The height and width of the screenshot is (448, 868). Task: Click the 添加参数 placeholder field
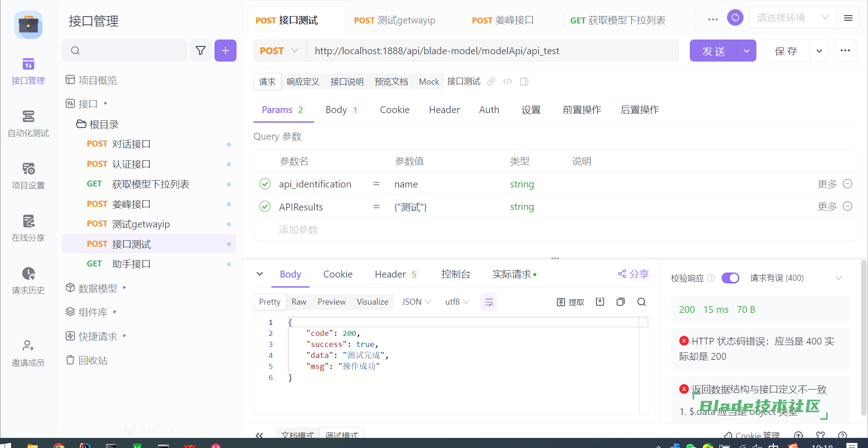tap(298, 229)
